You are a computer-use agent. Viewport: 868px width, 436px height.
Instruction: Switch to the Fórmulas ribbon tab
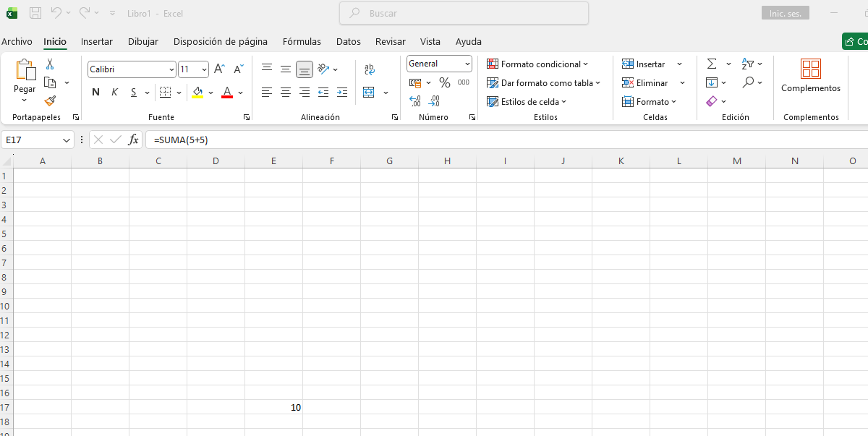coord(302,41)
